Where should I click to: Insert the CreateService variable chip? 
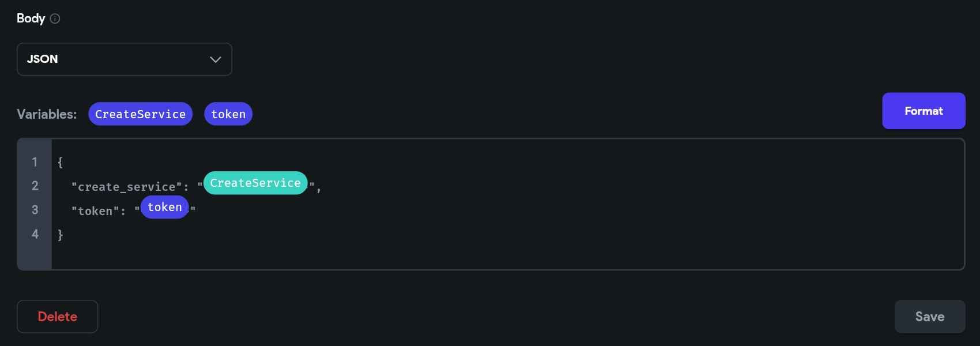coord(140,114)
